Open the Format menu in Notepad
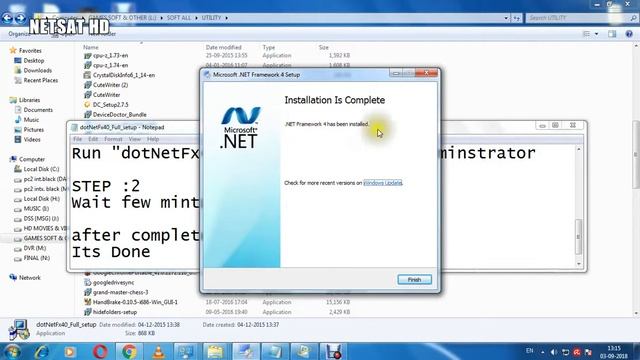 [x=113, y=139]
